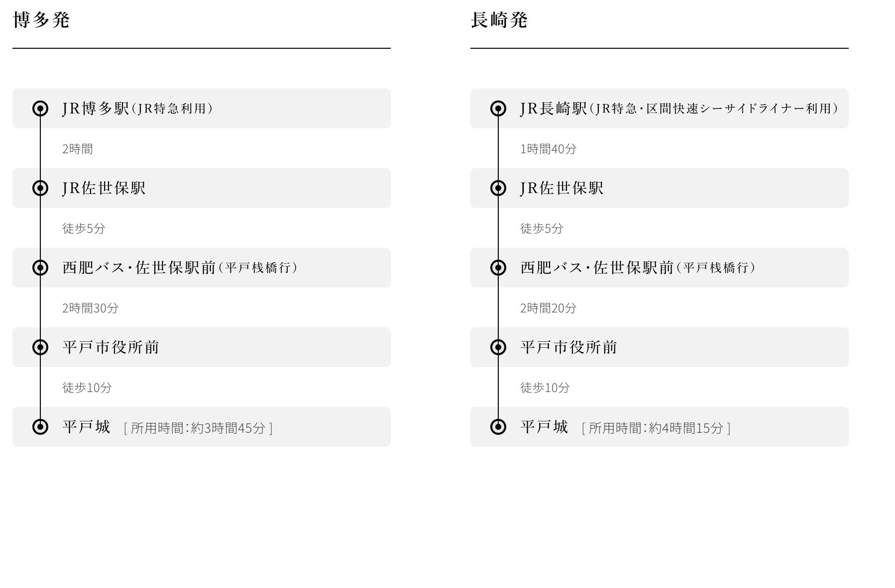This screenshot has height=588, width=895.
Task: Select the 長崎発 heading
Action: click(499, 20)
